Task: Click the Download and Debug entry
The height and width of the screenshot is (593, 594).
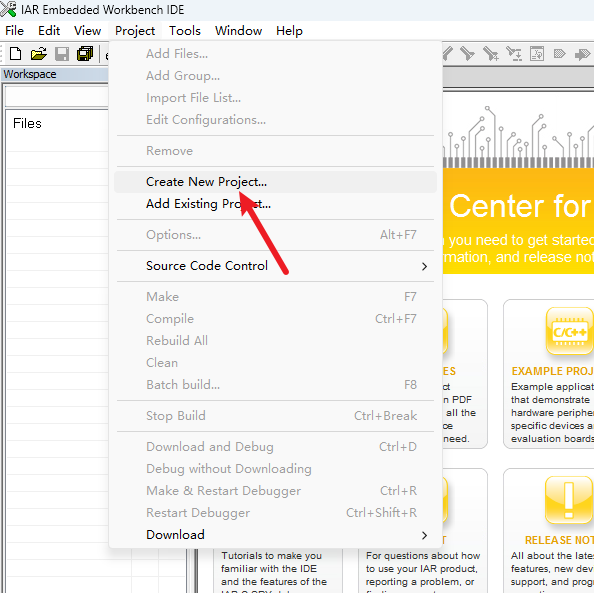Action: tap(275, 447)
